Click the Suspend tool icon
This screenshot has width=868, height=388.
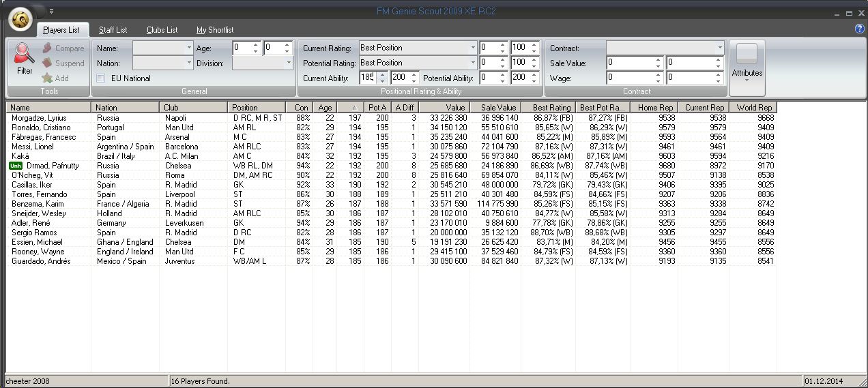coord(47,63)
